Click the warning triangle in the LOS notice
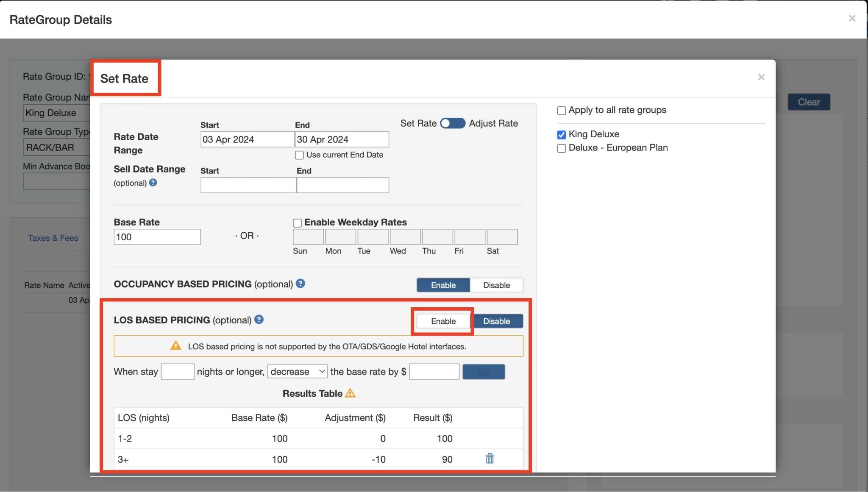The height and width of the screenshot is (492, 868). point(176,346)
